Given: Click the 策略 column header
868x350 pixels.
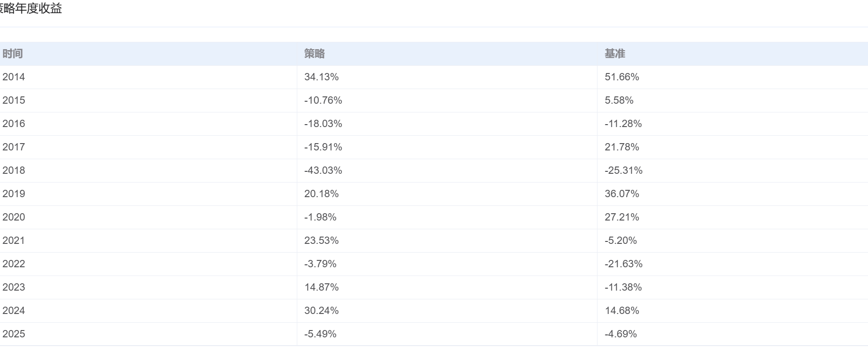Looking at the screenshot, I should [x=314, y=54].
